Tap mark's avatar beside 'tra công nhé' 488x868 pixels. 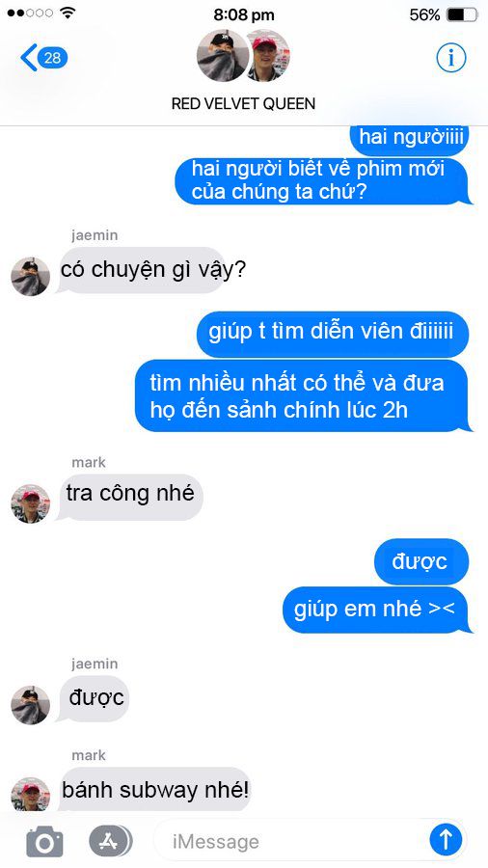[31, 503]
